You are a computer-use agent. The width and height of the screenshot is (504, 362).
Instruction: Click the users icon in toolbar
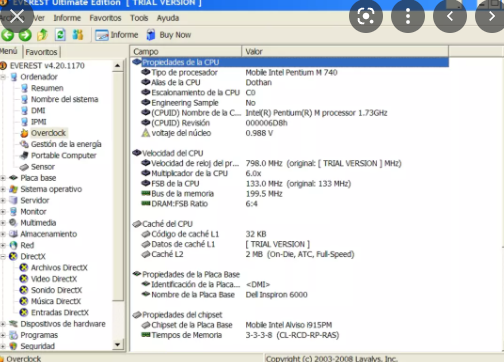tap(78, 35)
